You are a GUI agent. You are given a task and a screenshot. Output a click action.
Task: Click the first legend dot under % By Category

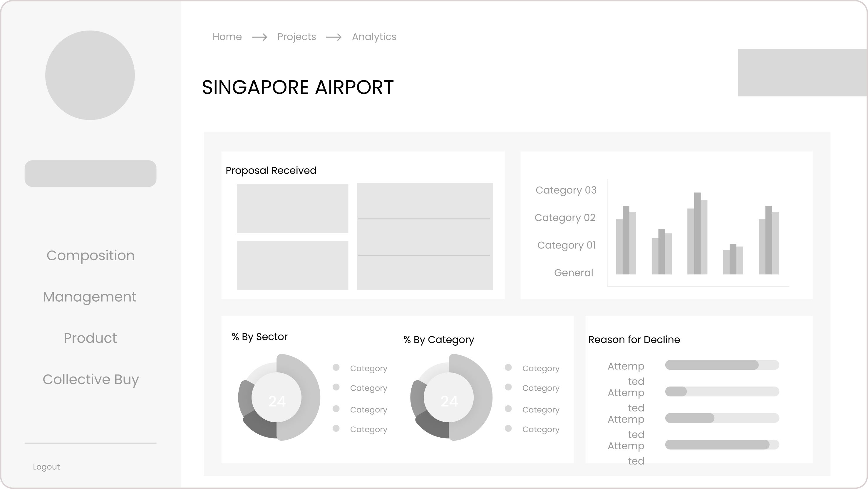[508, 367]
